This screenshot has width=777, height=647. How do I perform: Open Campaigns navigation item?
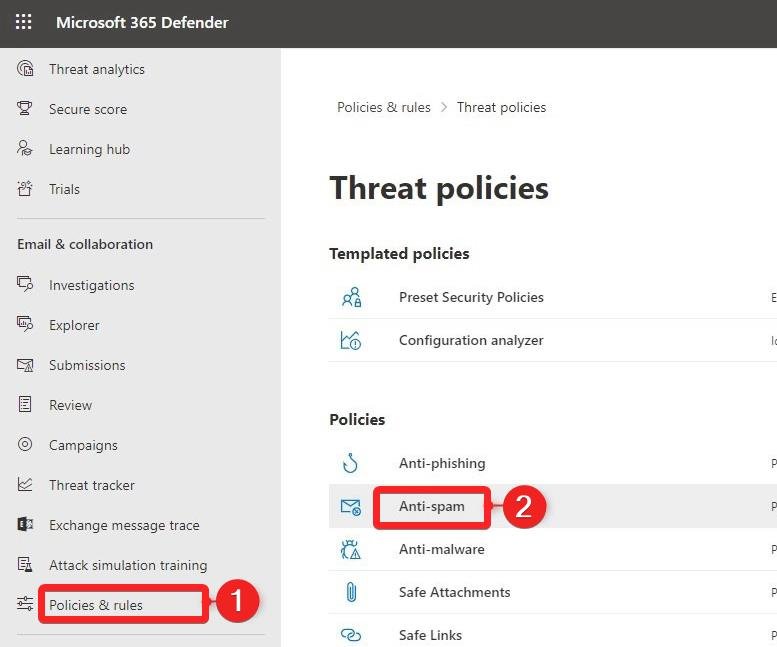(x=83, y=445)
